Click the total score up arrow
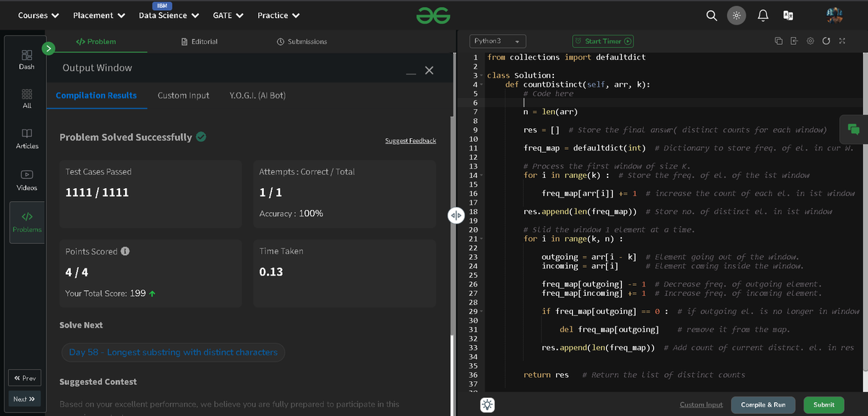 pos(153,294)
